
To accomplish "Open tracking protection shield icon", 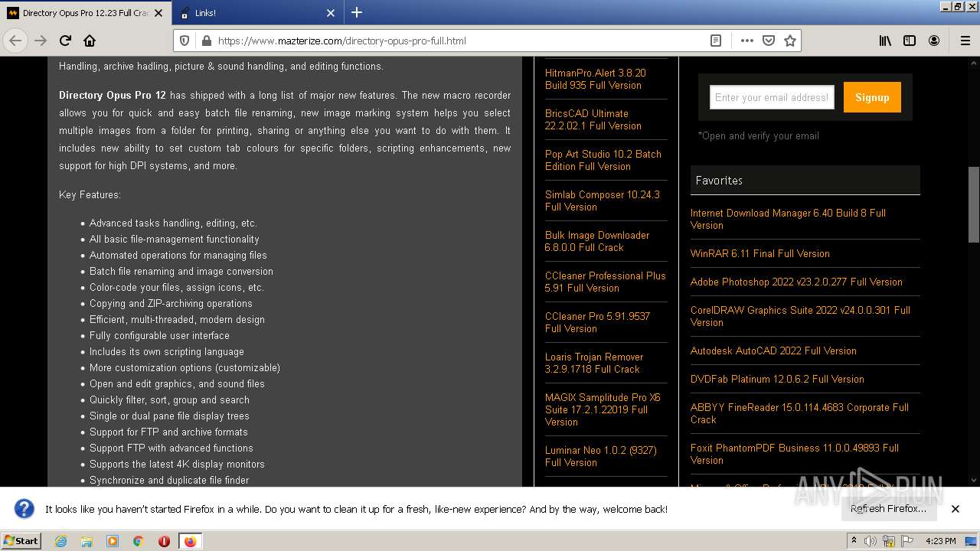I will pyautogui.click(x=185, y=41).
